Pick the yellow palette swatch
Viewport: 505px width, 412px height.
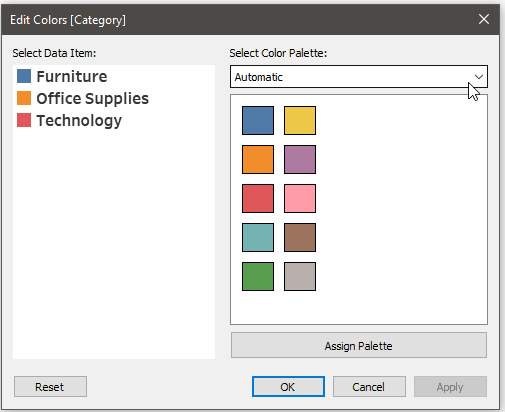click(300, 120)
